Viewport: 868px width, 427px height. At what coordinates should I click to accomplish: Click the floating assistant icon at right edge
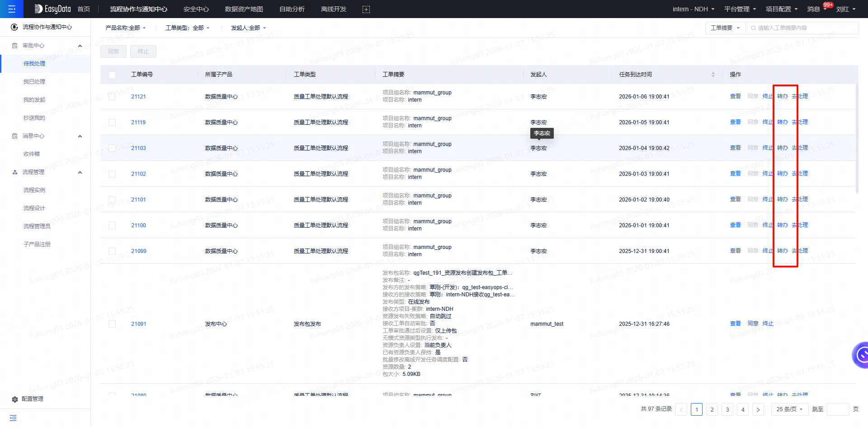(x=861, y=355)
